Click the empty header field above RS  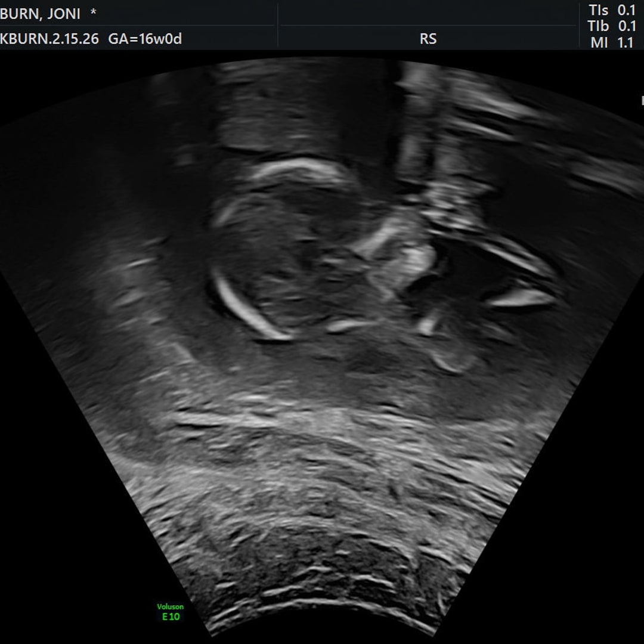pyautogui.click(x=428, y=13)
